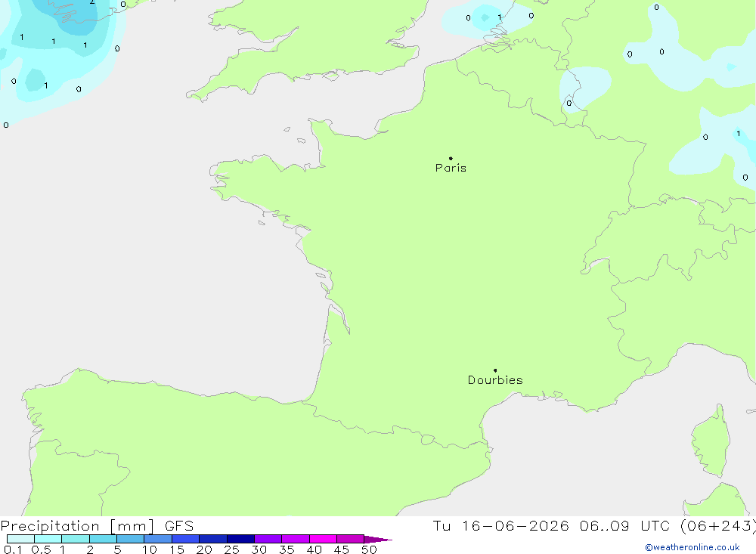Click the 1 to 2 mm legend swatch

(x=75, y=539)
